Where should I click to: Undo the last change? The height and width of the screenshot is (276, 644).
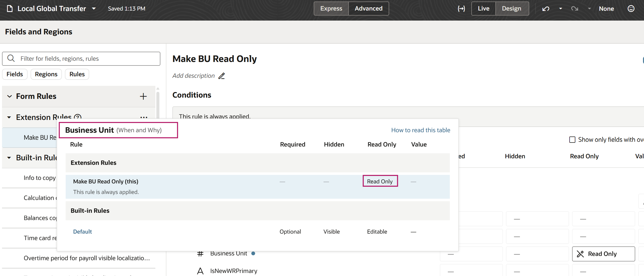click(546, 8)
